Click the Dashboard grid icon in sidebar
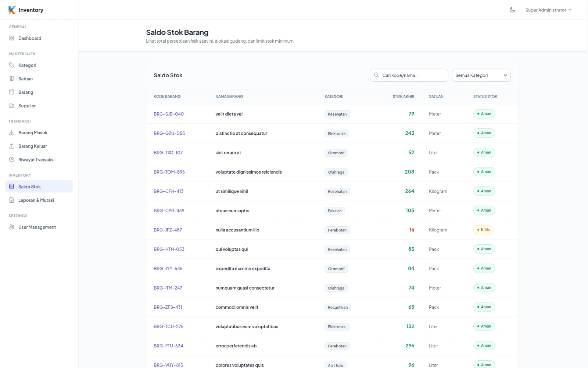The height and width of the screenshot is (368, 588). (x=12, y=38)
